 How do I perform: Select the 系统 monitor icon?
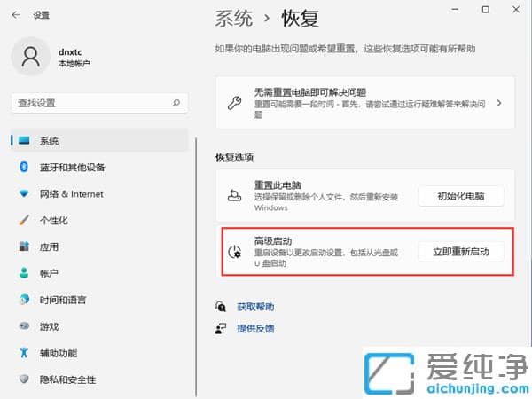[x=24, y=140]
